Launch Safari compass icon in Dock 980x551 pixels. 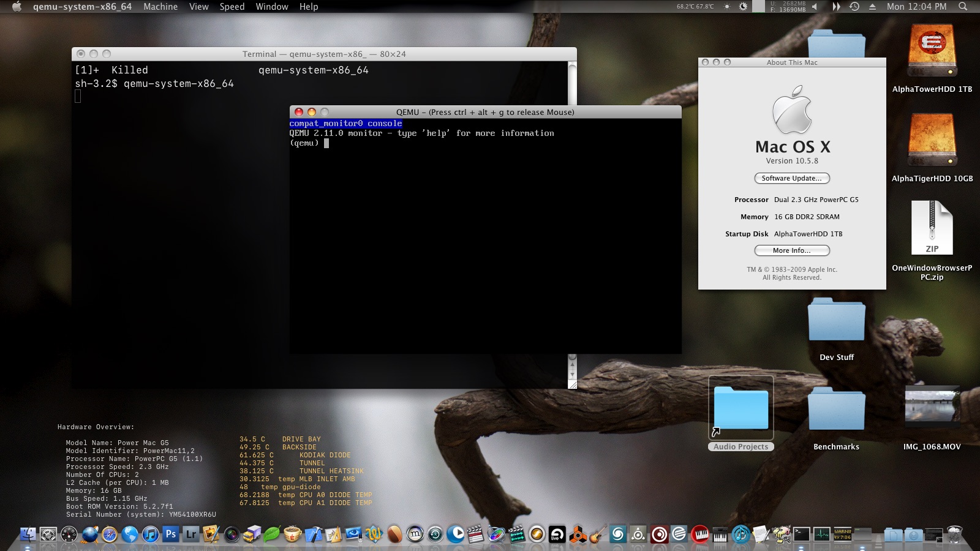tap(110, 534)
